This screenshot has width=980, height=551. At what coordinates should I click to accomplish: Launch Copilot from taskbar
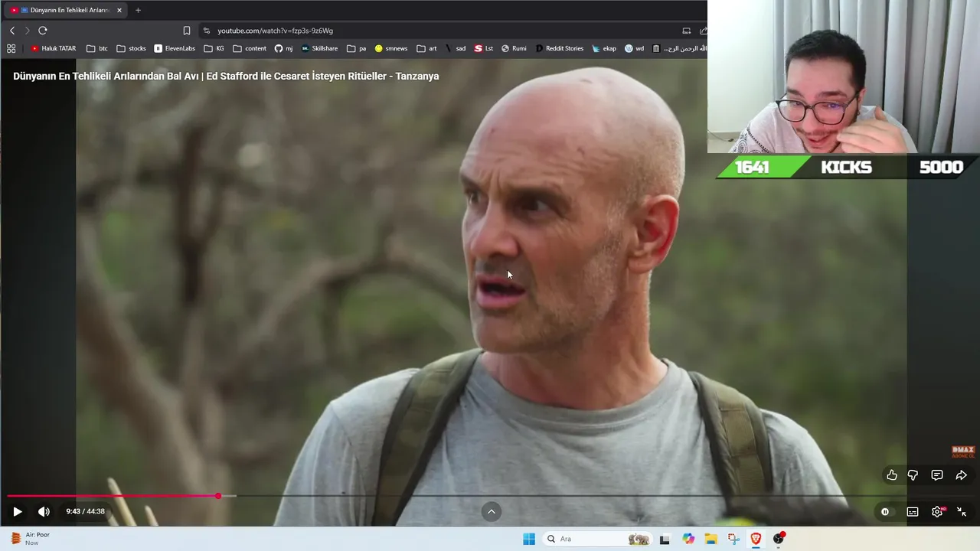coord(688,539)
